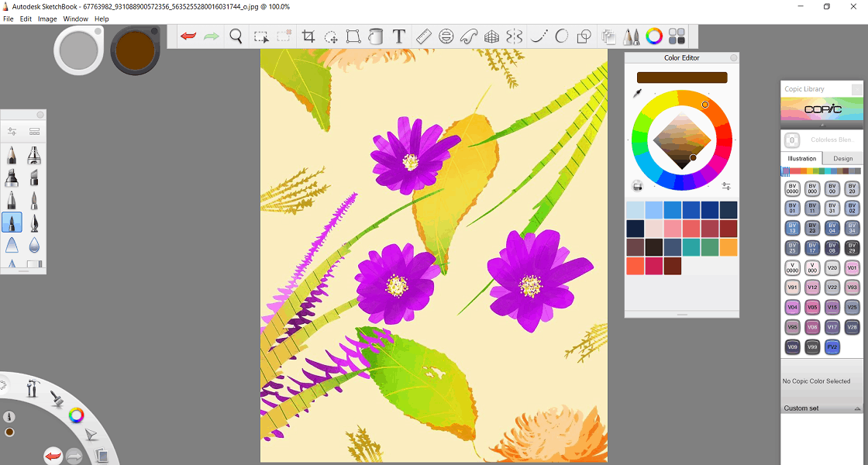
Task: Open color sliders icon in Color Editor
Action: point(725,187)
